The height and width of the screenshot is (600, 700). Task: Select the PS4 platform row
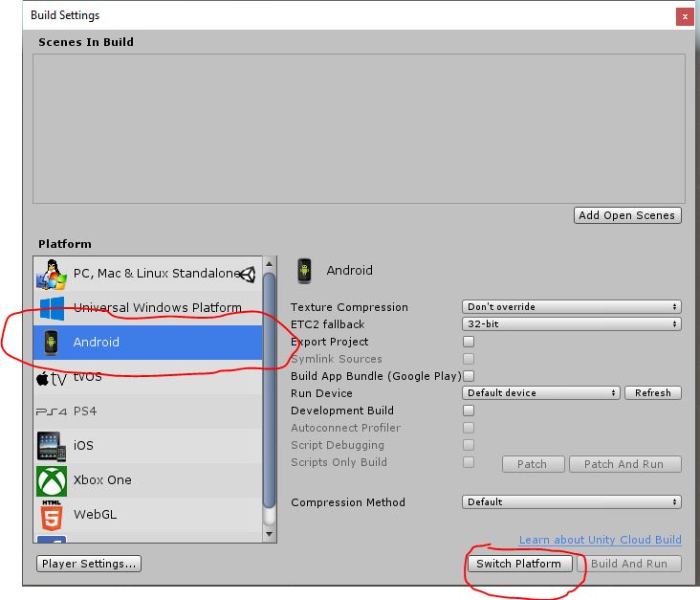coord(148,411)
